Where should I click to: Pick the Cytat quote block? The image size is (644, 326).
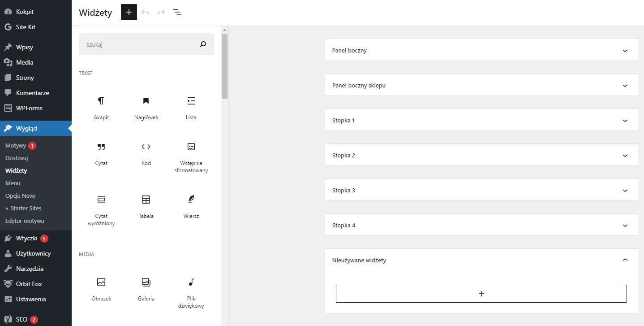coord(101,147)
